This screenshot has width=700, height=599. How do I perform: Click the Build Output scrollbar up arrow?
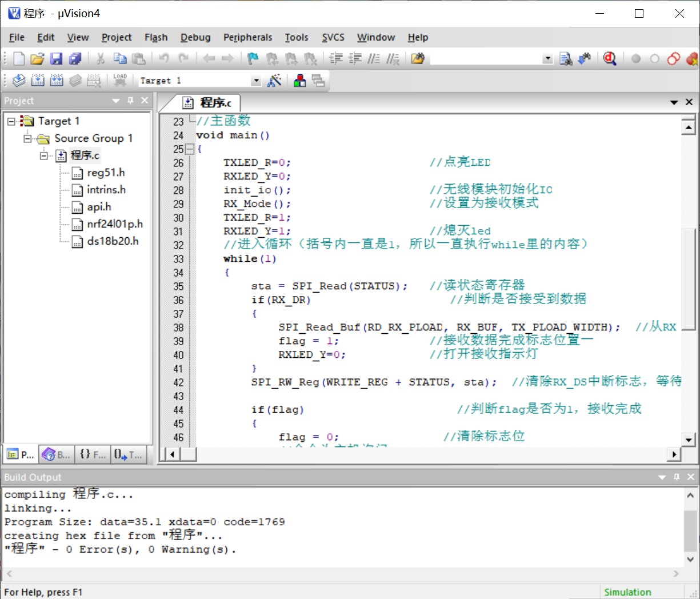[691, 496]
